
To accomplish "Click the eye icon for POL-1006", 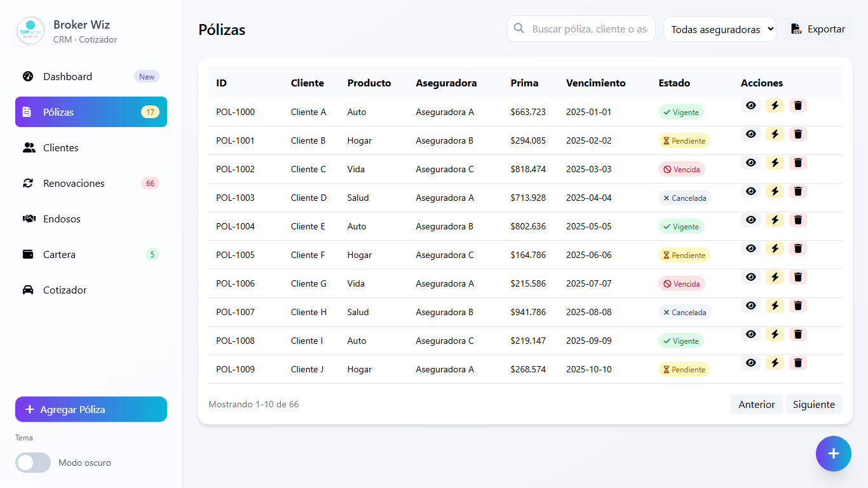I will click(750, 277).
